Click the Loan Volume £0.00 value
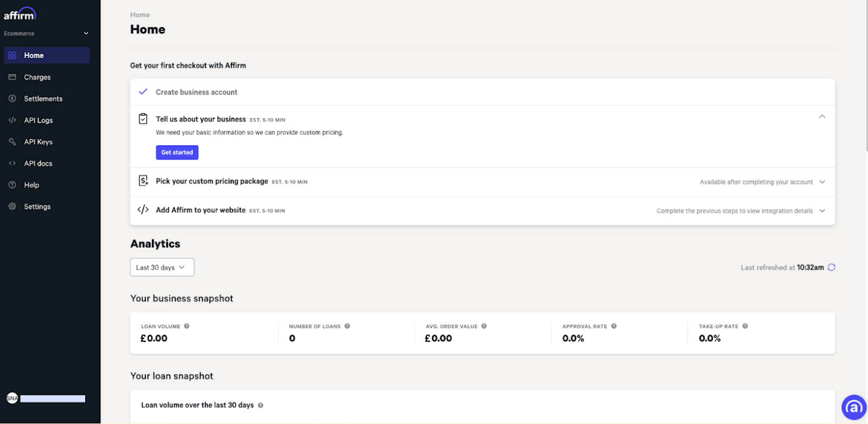The height and width of the screenshot is (424, 868). [x=154, y=338]
